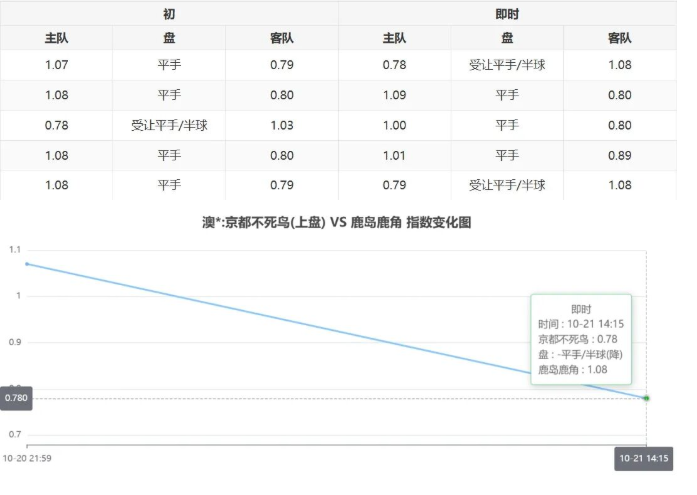Click the 即时 header above the right columns
Viewport: 697px width, 495px height.
click(507, 14)
